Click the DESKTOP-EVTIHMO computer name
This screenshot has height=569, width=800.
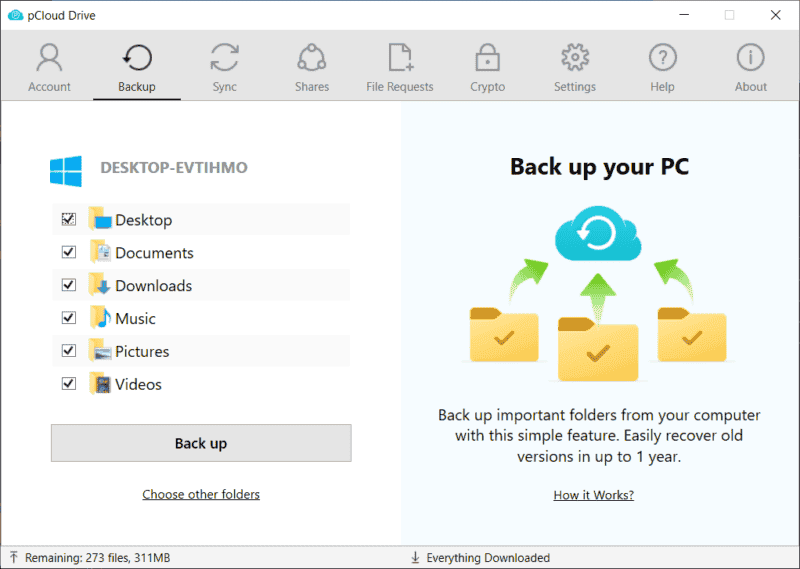point(174,167)
